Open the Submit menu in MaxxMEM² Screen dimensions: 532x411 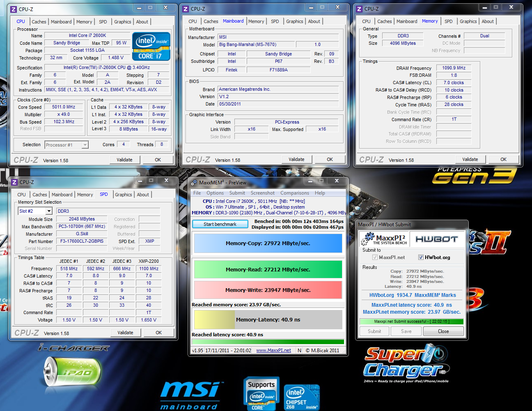click(237, 193)
